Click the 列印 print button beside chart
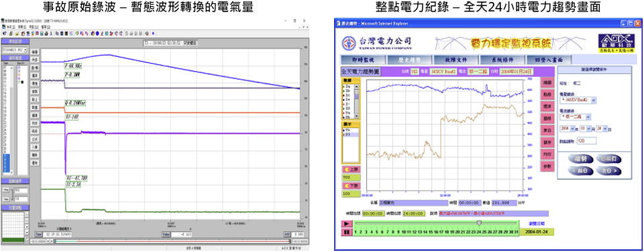644x252 pixels. [x=547, y=154]
